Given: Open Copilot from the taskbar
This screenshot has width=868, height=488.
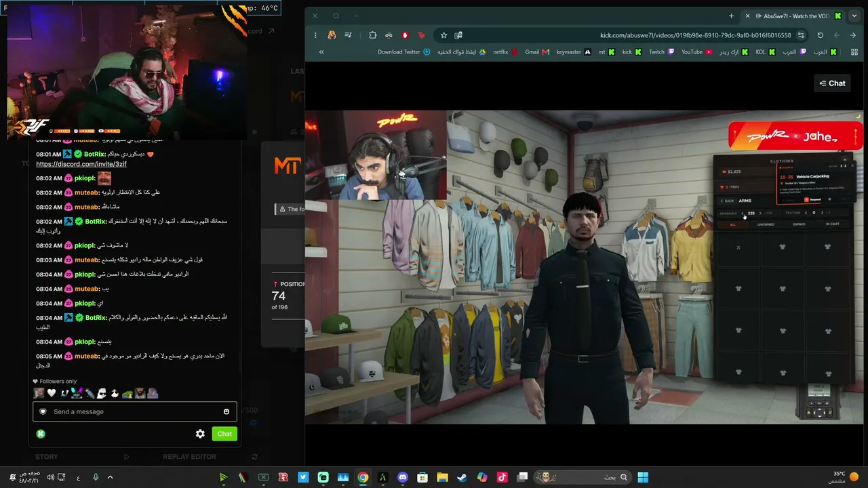Looking at the screenshot, I should tap(482, 477).
